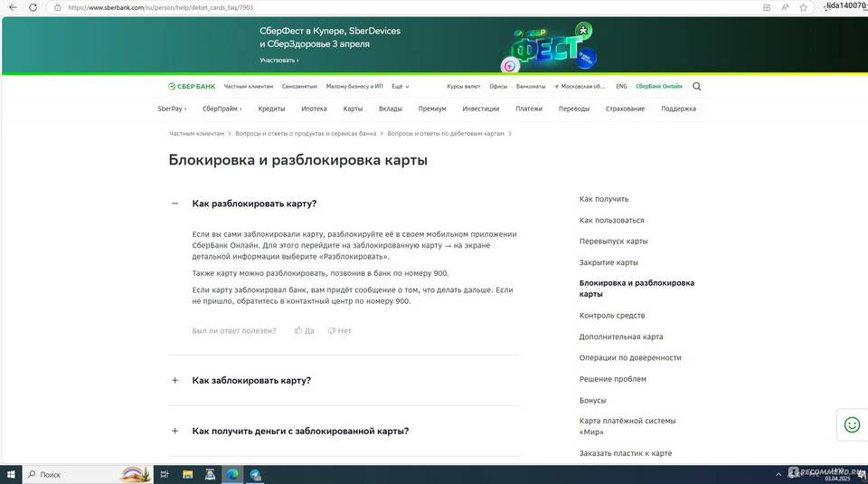Click the browser address bar URL
The height and width of the screenshot is (484, 868).
(163, 7)
